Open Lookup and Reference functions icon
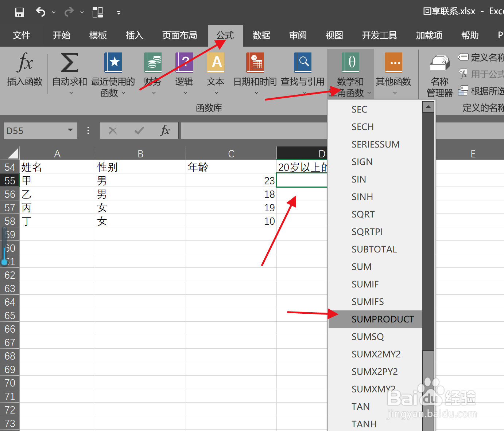Image resolution: width=504 pixels, height=431 pixels. tap(303, 62)
